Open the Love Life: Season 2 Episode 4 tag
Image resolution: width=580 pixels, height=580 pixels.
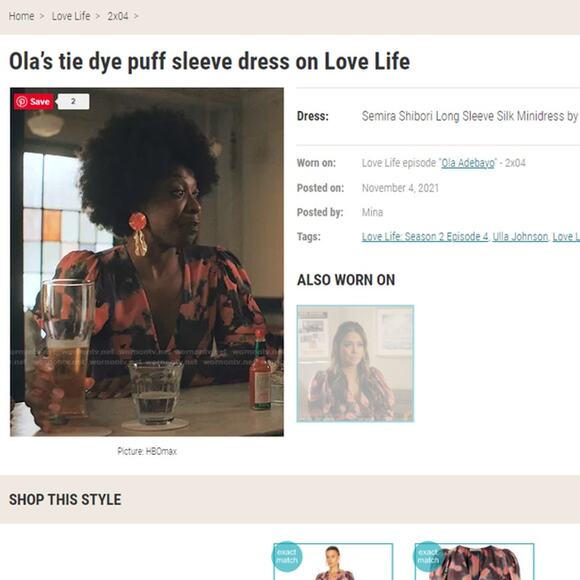coord(425,237)
